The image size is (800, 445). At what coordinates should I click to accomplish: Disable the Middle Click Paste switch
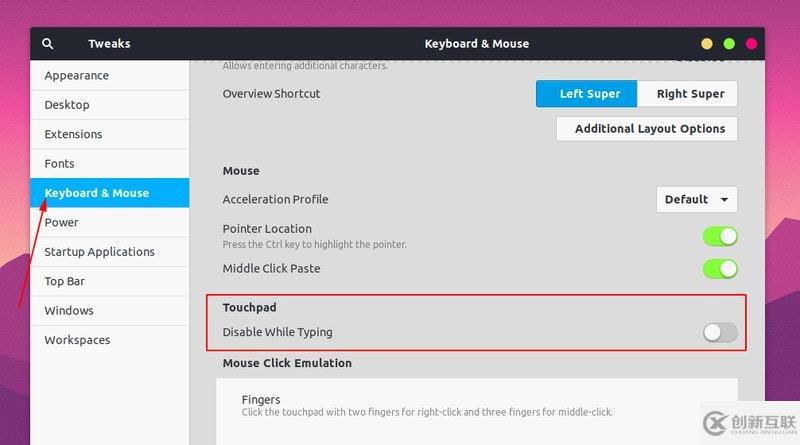click(x=720, y=268)
